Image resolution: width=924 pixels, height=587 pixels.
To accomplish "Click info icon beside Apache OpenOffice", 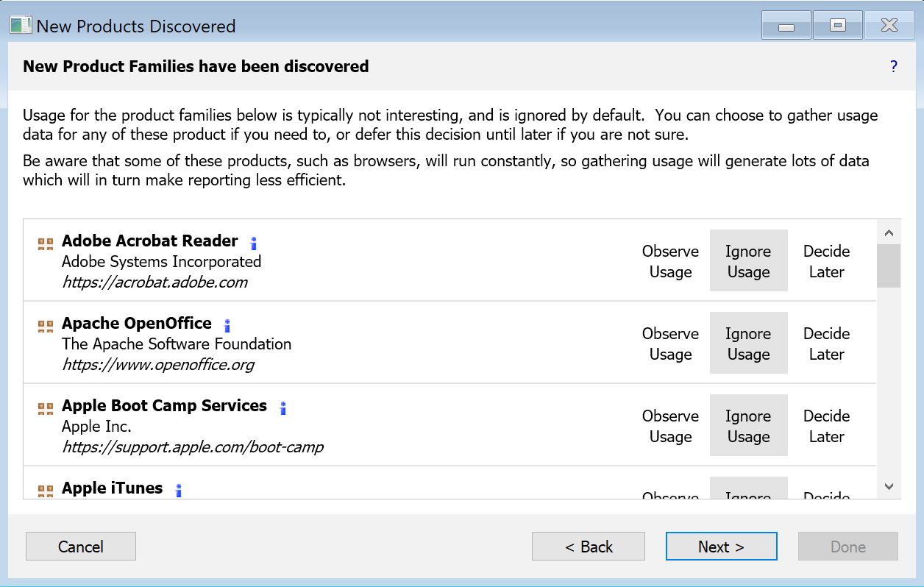I will point(227,325).
